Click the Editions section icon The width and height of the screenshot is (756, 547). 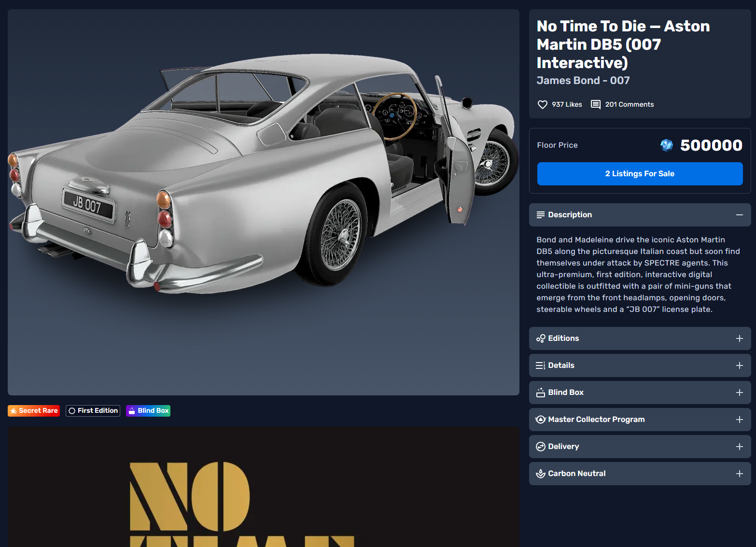click(541, 338)
